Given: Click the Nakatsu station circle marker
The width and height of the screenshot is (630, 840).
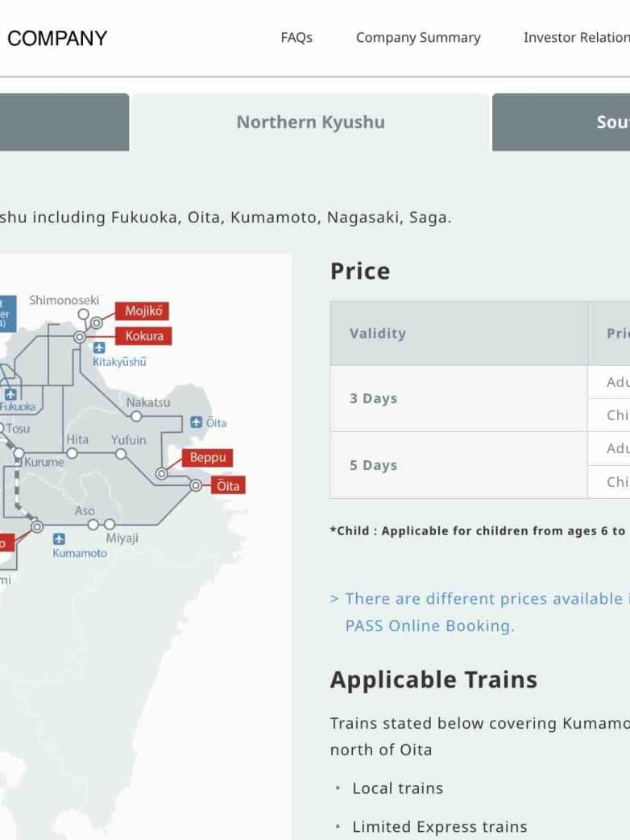Looking at the screenshot, I should click(x=136, y=416).
